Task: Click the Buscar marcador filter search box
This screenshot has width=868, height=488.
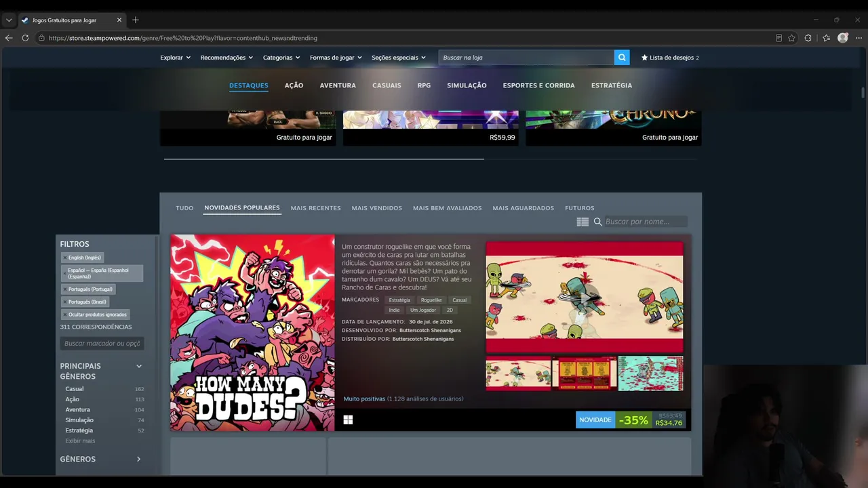Action: (x=102, y=344)
